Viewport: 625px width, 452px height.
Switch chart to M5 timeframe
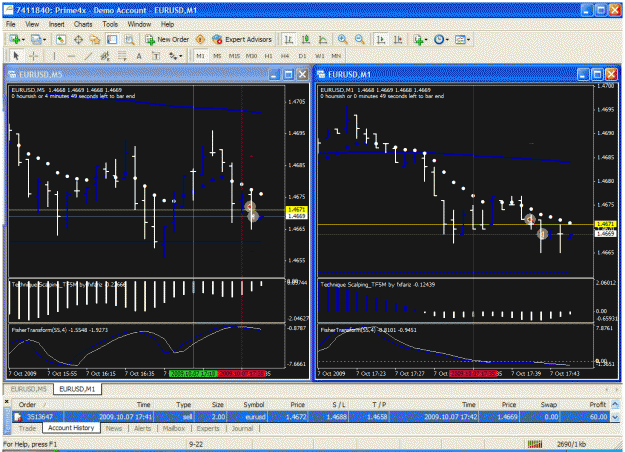tap(217, 56)
